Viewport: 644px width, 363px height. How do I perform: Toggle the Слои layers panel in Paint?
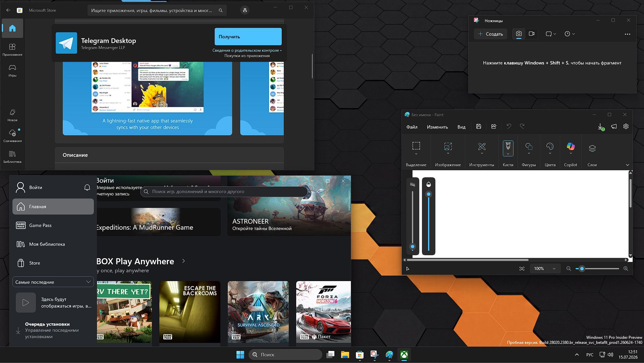tap(592, 148)
